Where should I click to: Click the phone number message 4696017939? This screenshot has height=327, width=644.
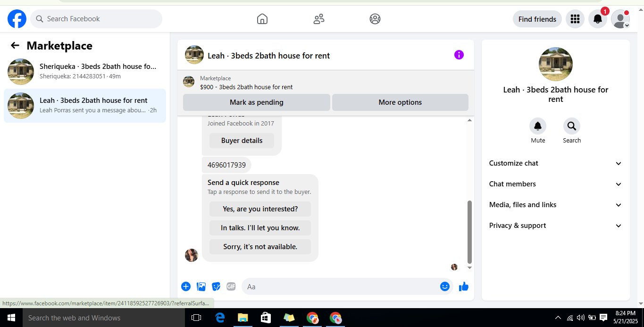point(226,165)
